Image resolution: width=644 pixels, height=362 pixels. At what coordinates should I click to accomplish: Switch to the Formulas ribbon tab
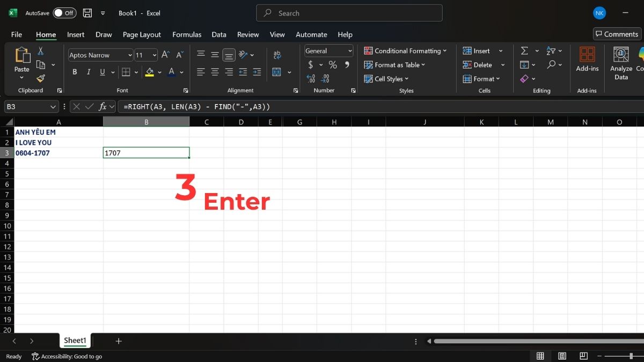click(x=187, y=34)
